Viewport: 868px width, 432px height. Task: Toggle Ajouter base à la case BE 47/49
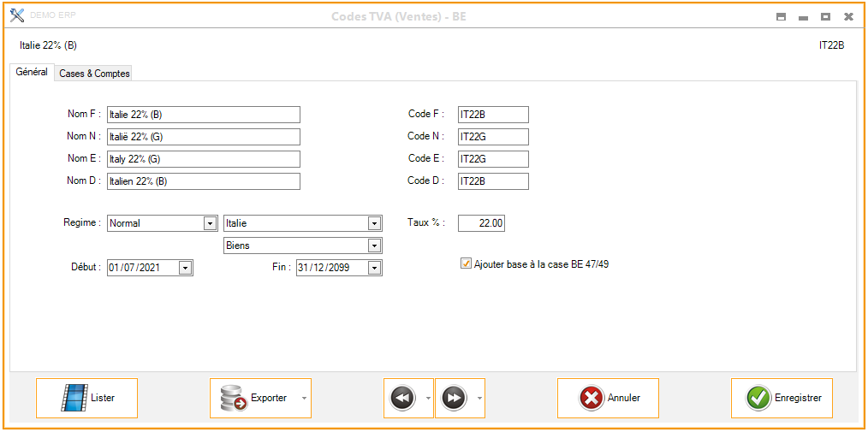pyautogui.click(x=467, y=264)
